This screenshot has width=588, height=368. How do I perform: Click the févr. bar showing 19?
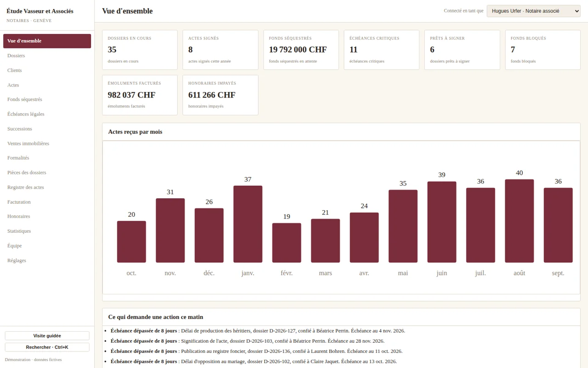pos(287,243)
